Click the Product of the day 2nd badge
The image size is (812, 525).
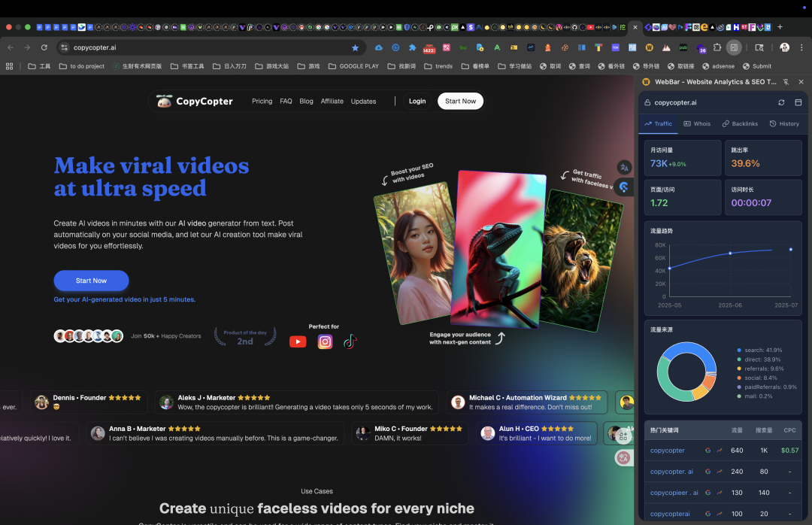coord(245,337)
